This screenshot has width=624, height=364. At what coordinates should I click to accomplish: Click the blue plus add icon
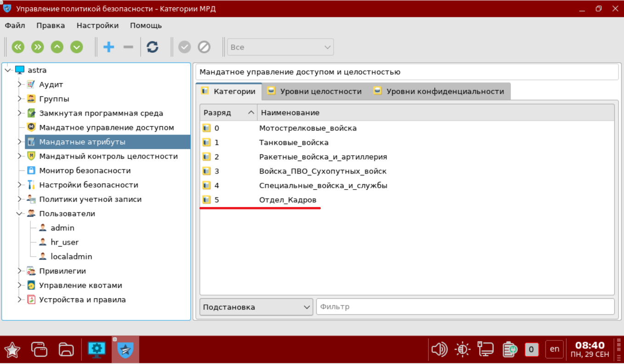109,47
